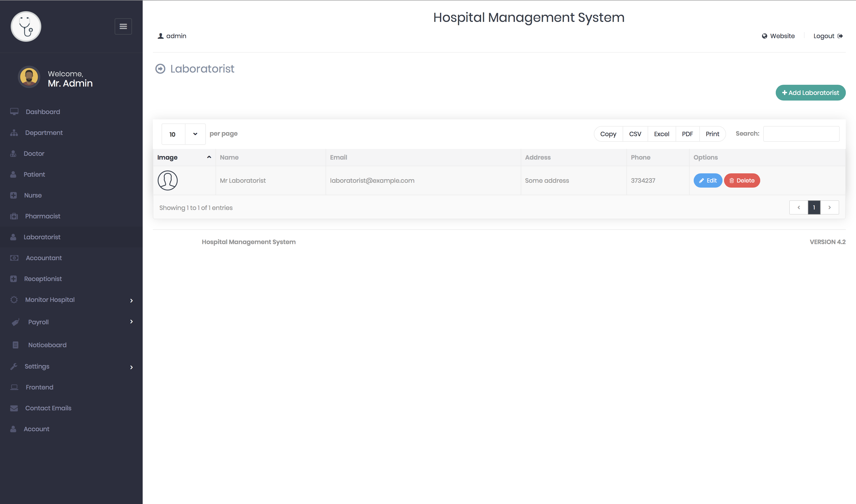The image size is (856, 504).
Task: Go to previous page of table
Action: coord(799,207)
